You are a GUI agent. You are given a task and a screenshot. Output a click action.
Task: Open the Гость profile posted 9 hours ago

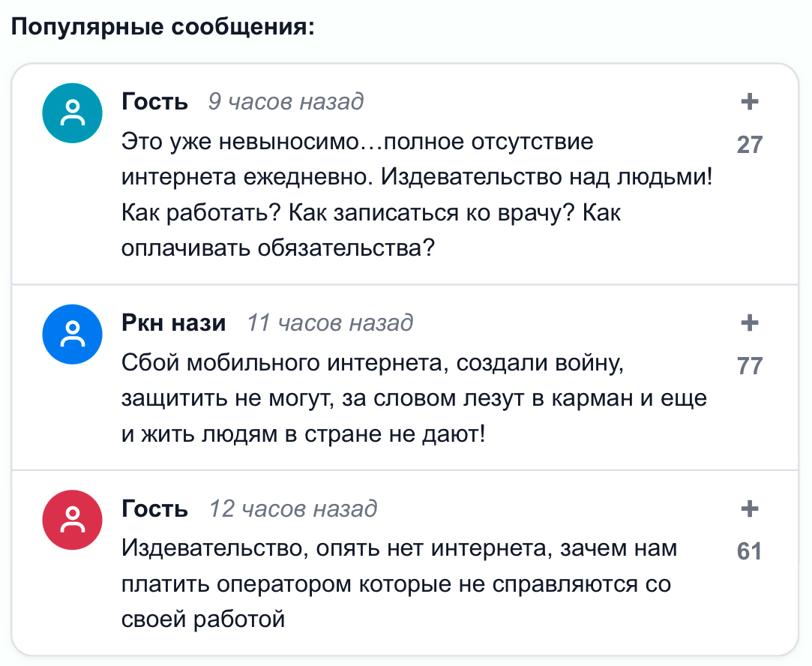[x=155, y=101]
